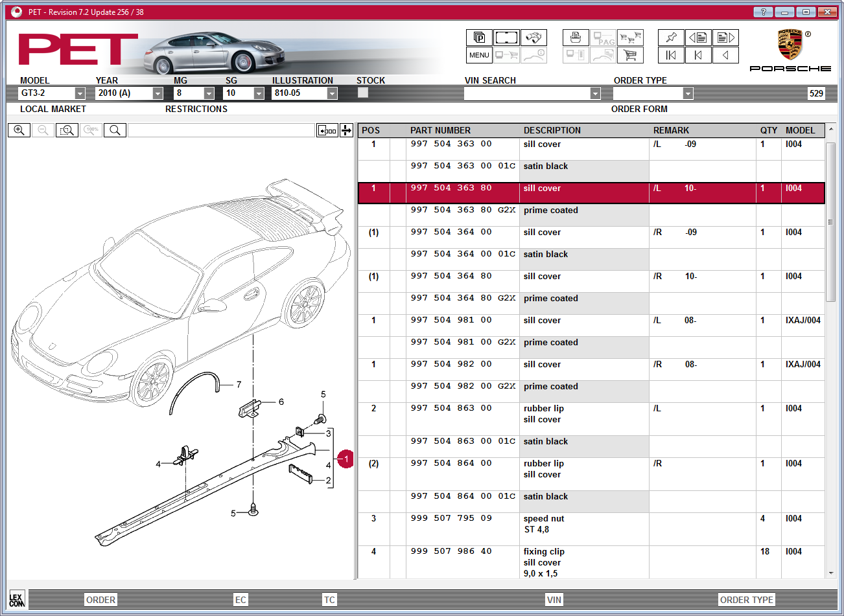844x616 pixels.
Task: Click the MENU button
Action: tap(479, 55)
